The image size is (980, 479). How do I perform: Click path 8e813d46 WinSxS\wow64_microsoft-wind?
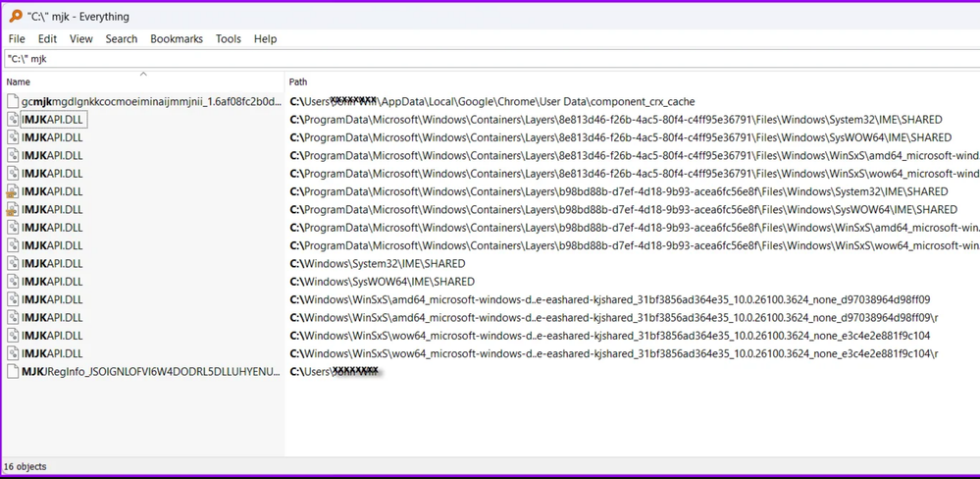[635, 173]
